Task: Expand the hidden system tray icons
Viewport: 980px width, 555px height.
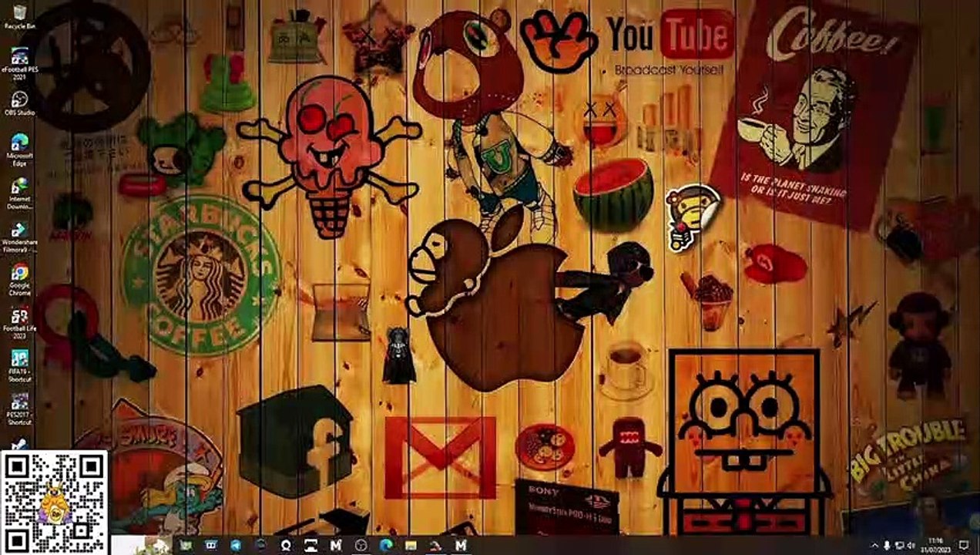Action: (874, 545)
